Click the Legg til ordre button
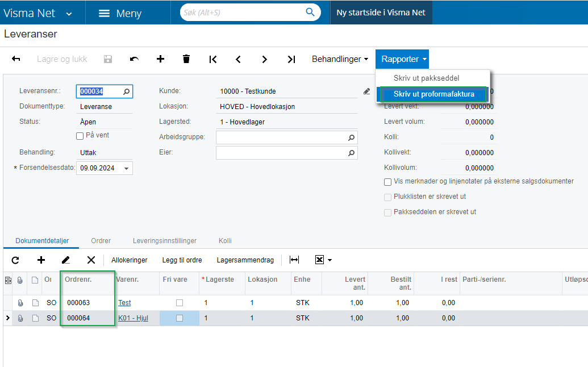The image size is (588, 367). tap(182, 260)
